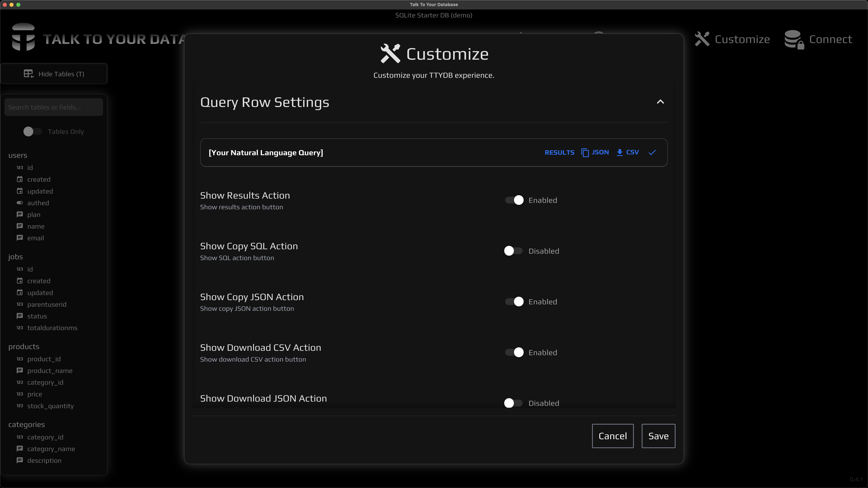The height and width of the screenshot is (488, 868).
Task: Toggle Show Results Action switch
Action: click(514, 200)
